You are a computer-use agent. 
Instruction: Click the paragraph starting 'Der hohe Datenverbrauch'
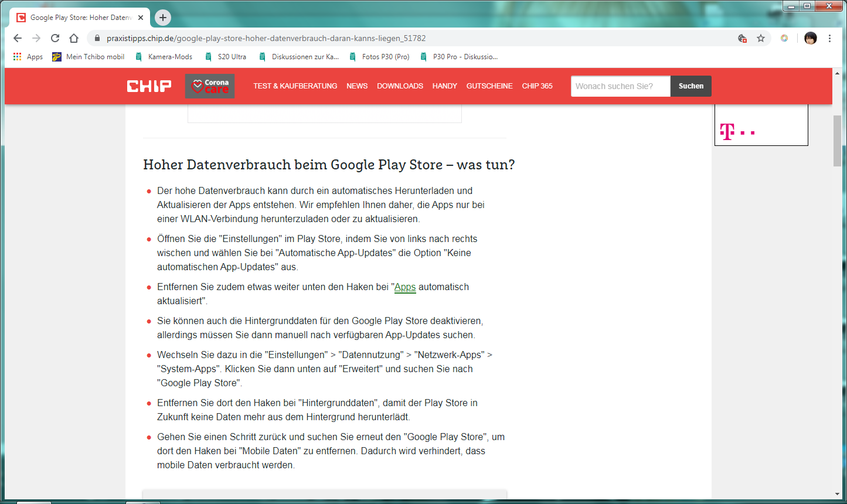click(x=321, y=205)
